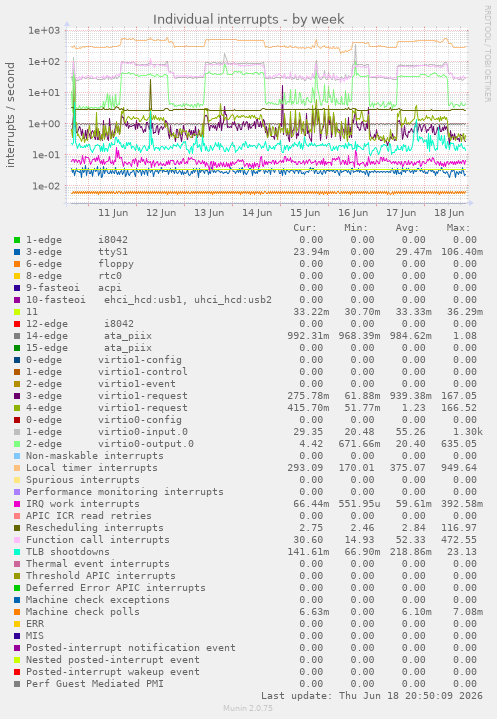Click the 'Nested posted-interrupt event' legend label

coord(113,659)
